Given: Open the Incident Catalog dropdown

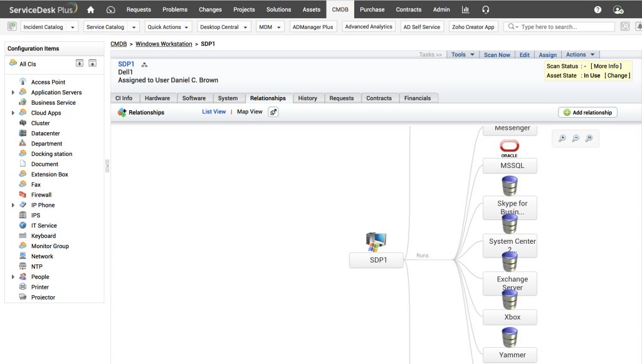Looking at the screenshot, I should [x=50, y=27].
